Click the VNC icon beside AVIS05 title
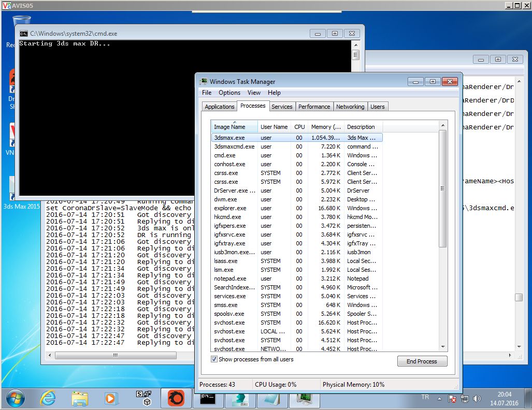Viewport: 532px width, 410px height. [x=6, y=5]
